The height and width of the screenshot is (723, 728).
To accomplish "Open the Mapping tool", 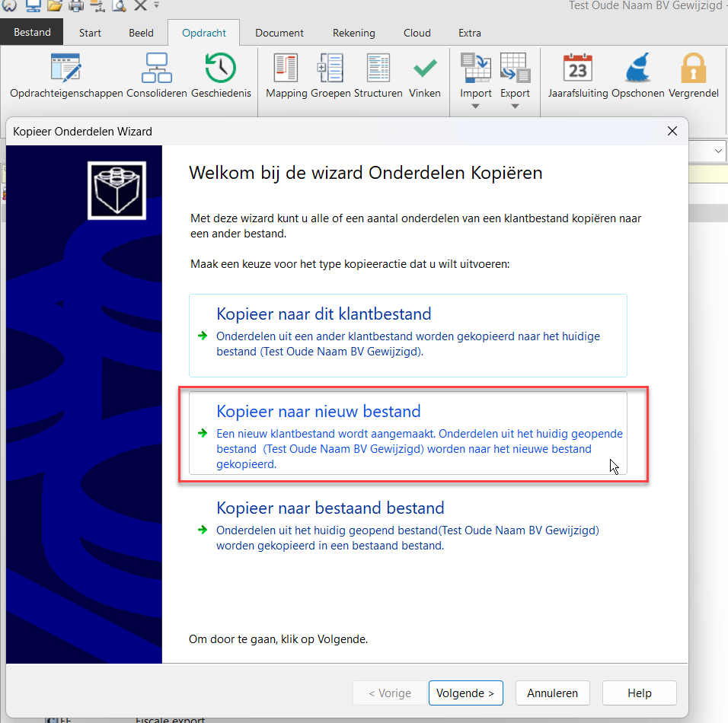I will pos(286,75).
